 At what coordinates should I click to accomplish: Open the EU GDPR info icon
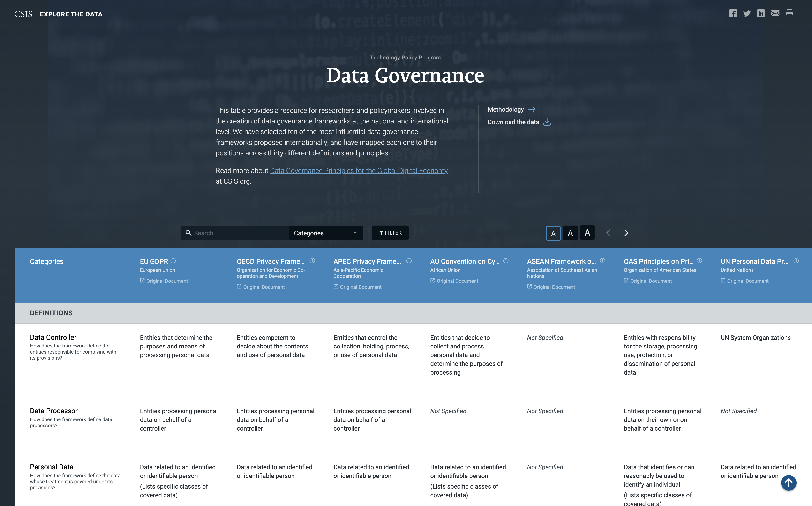tap(173, 261)
